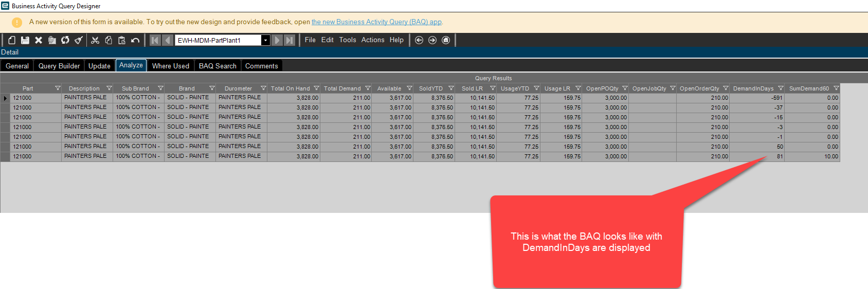Open the SumDemand60 column filter
The image size is (868, 289).
point(836,88)
